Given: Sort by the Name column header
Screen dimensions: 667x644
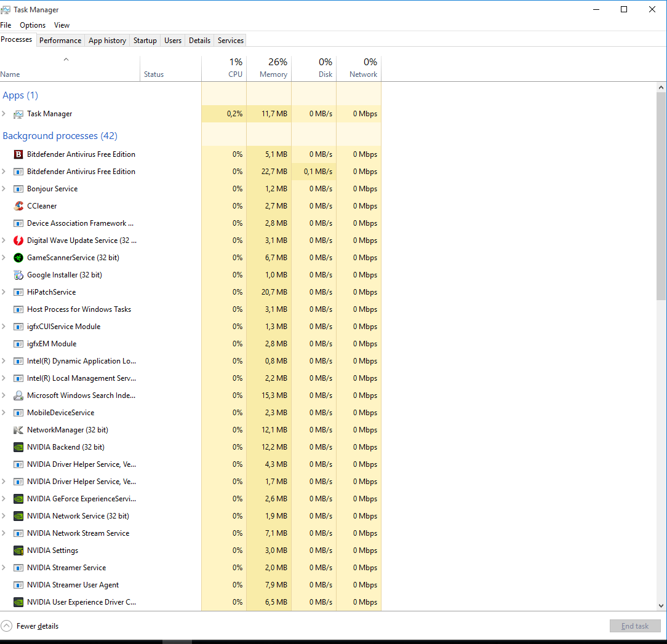Looking at the screenshot, I should click(70, 68).
